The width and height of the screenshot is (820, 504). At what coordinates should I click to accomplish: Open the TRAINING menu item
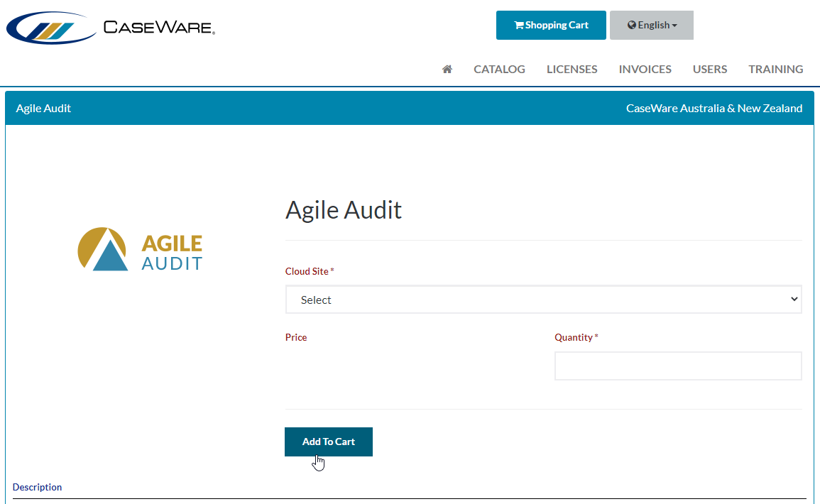click(775, 69)
